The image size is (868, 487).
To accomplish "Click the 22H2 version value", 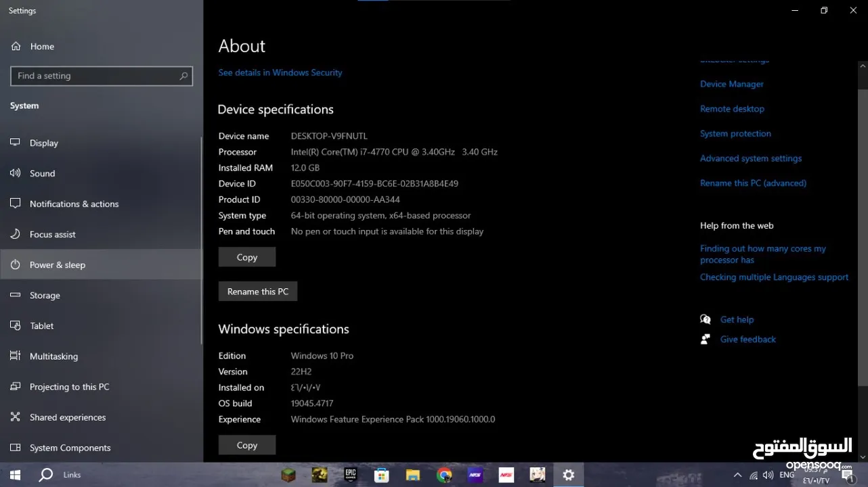I will point(303,372).
